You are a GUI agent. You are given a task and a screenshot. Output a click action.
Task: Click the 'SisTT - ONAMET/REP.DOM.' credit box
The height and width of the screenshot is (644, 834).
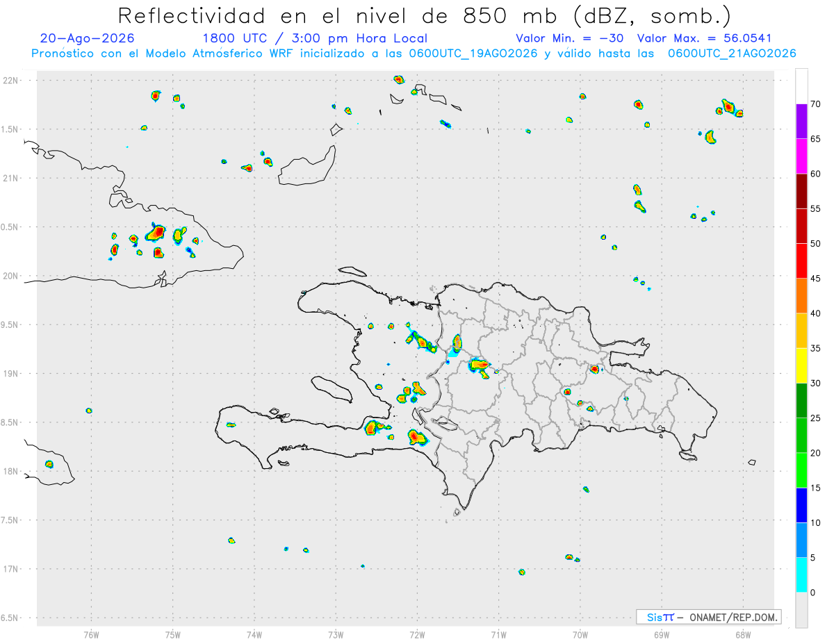pos(708,617)
